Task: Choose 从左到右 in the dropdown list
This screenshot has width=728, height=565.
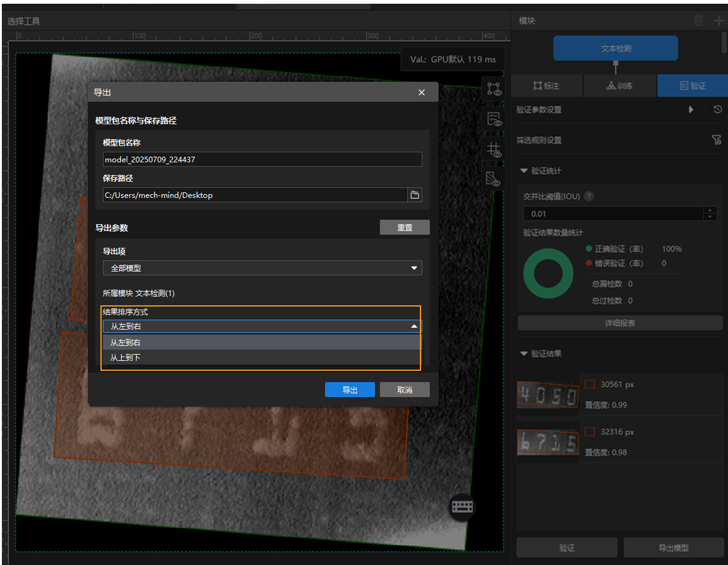Action: click(x=263, y=343)
